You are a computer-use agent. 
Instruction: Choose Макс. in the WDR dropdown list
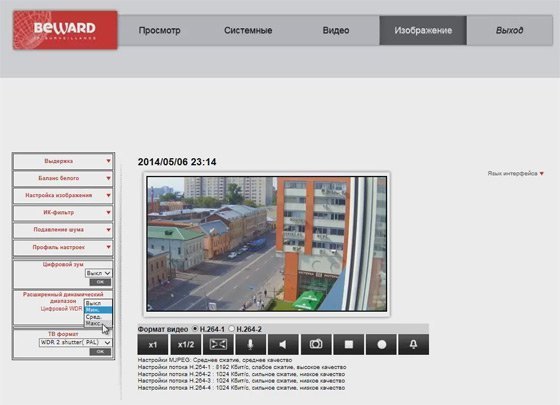tap(94, 323)
